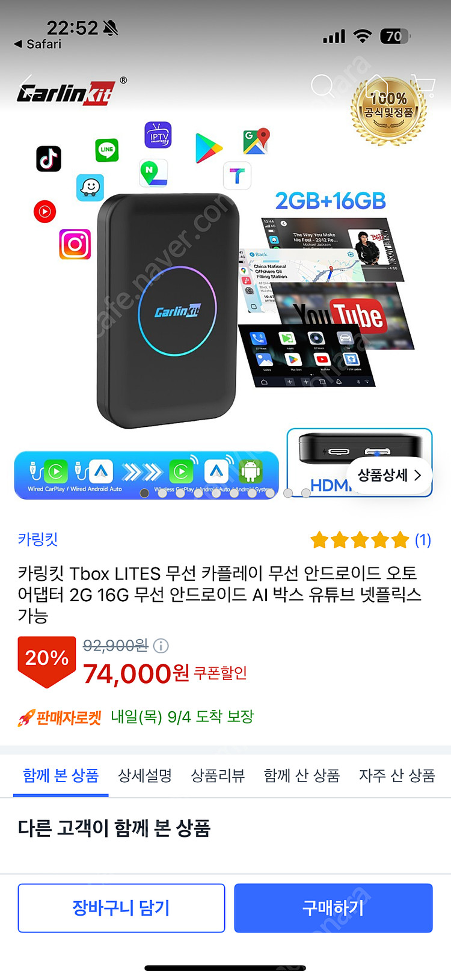Screen dimensions: 451x980
Task: Switch to 상품리뷰 tab
Action: 218,776
